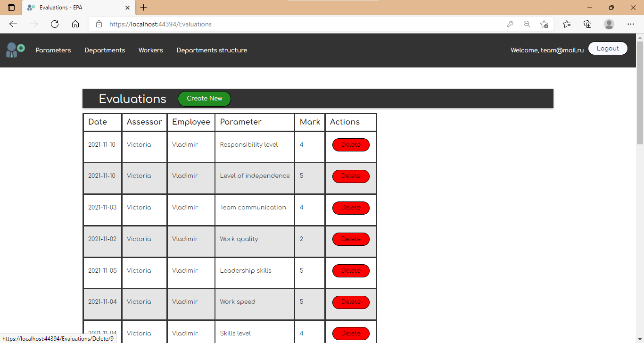Delete the Leadership skills evaluation

click(x=351, y=271)
